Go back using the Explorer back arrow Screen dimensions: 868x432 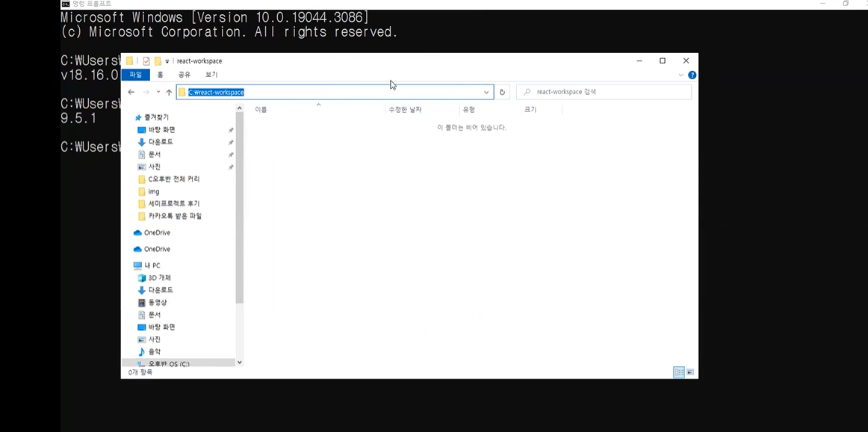click(131, 92)
